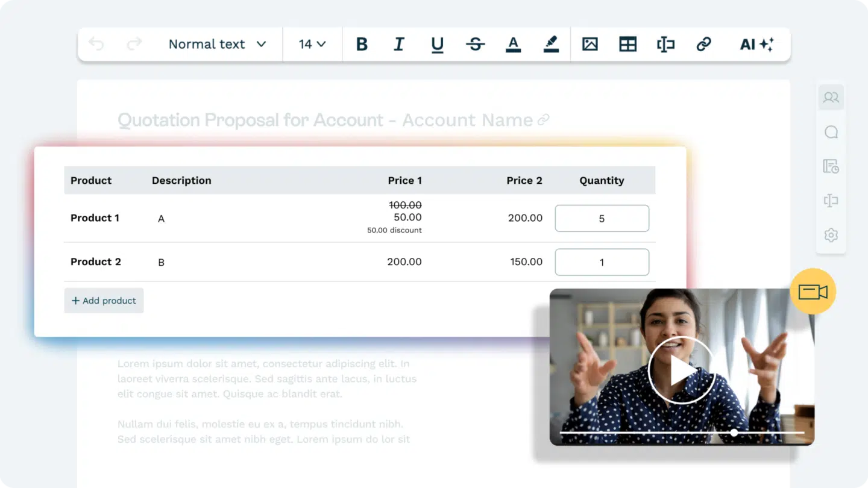Image resolution: width=868 pixels, height=488 pixels.
Task: Undo the last edit
Action: coord(96,44)
